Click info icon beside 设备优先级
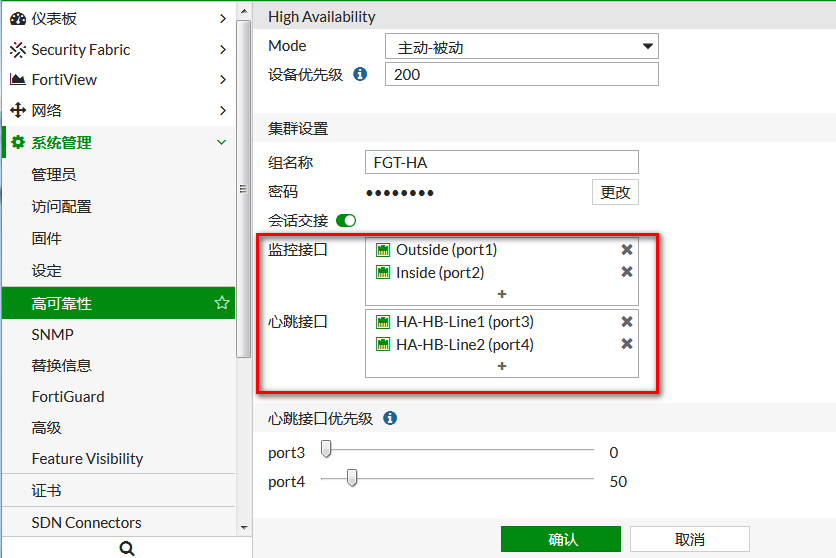The image size is (836, 558). click(361, 74)
